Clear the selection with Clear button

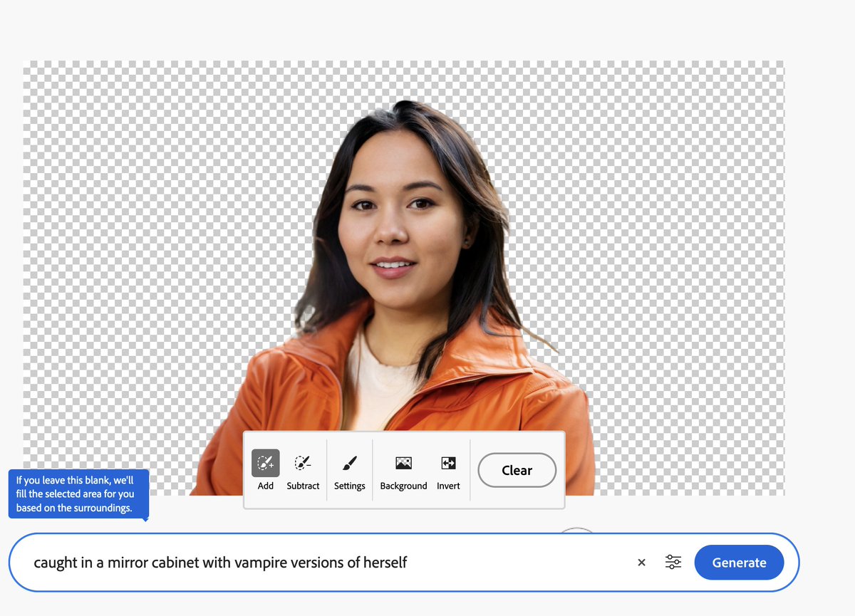tap(517, 470)
